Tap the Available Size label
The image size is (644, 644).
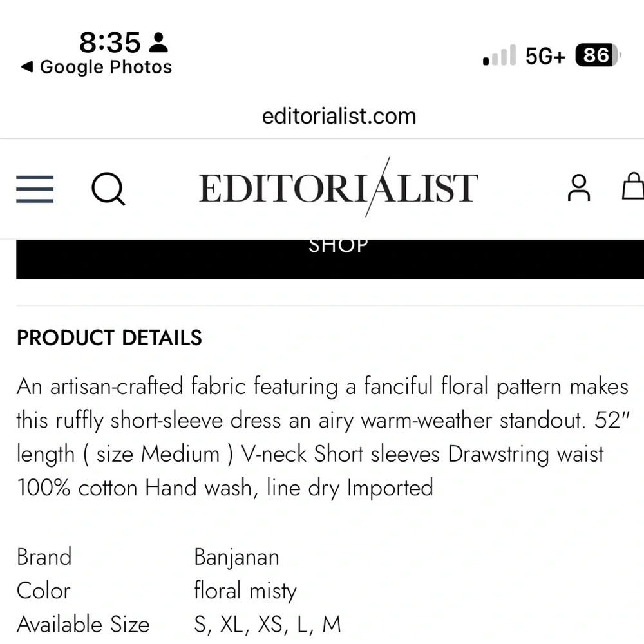click(83, 624)
